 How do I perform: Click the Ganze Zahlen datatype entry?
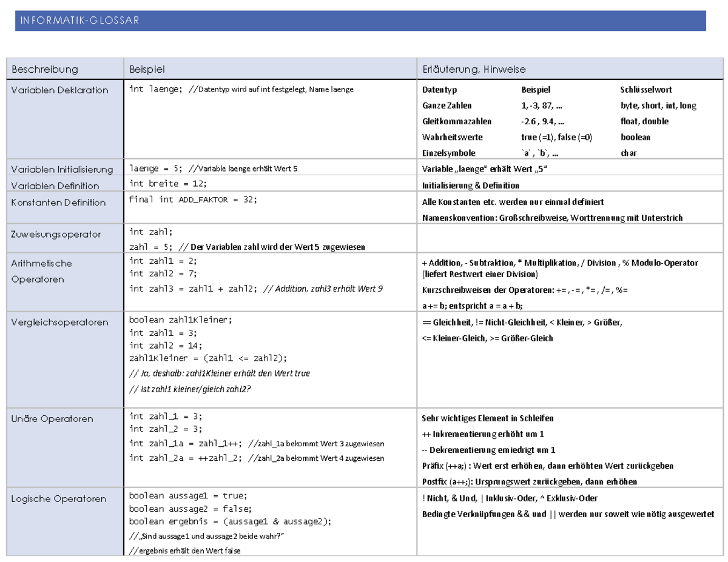pyautogui.click(x=445, y=105)
